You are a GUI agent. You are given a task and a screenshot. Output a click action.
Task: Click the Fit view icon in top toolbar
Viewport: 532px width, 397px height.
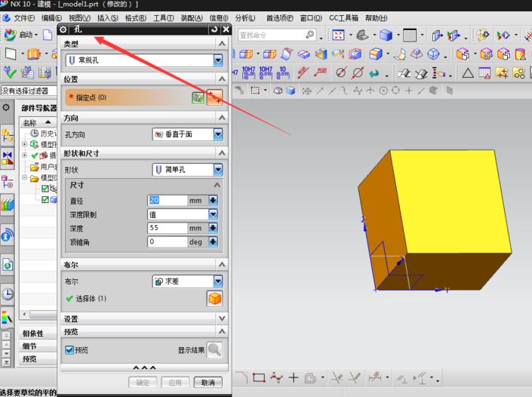338,35
